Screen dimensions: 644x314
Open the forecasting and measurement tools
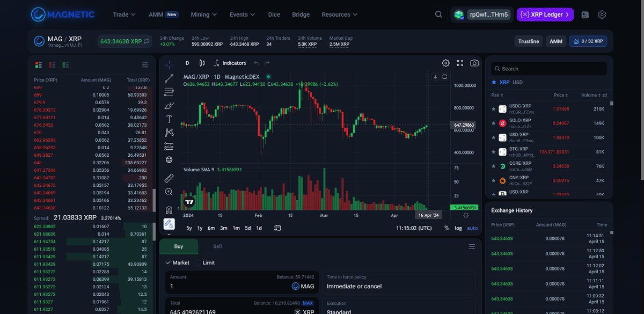pyautogui.click(x=169, y=146)
